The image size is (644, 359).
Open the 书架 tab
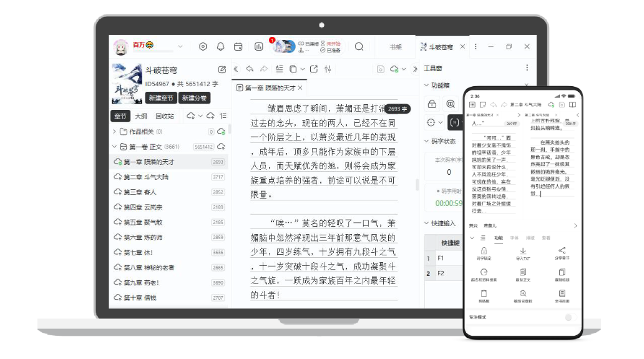pyautogui.click(x=396, y=47)
